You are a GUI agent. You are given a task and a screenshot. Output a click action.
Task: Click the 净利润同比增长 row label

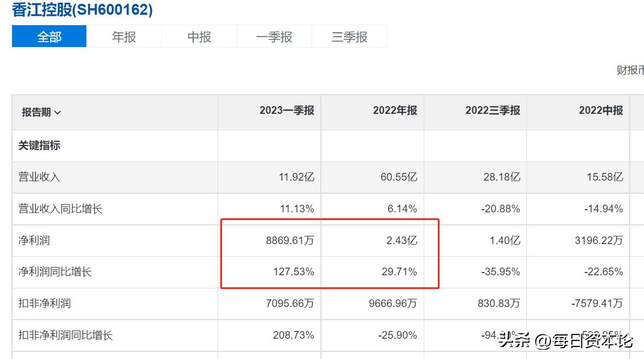[x=55, y=271]
